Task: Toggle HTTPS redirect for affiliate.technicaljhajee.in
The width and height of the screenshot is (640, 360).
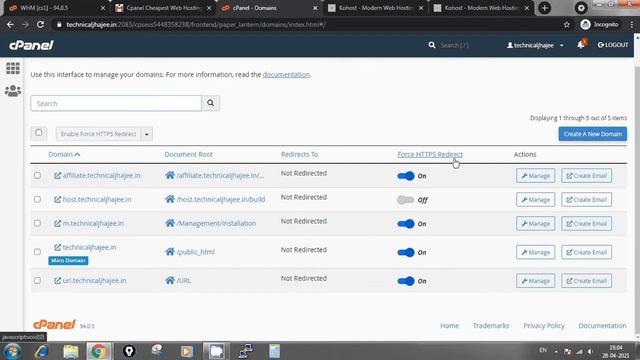Action: 406,176
